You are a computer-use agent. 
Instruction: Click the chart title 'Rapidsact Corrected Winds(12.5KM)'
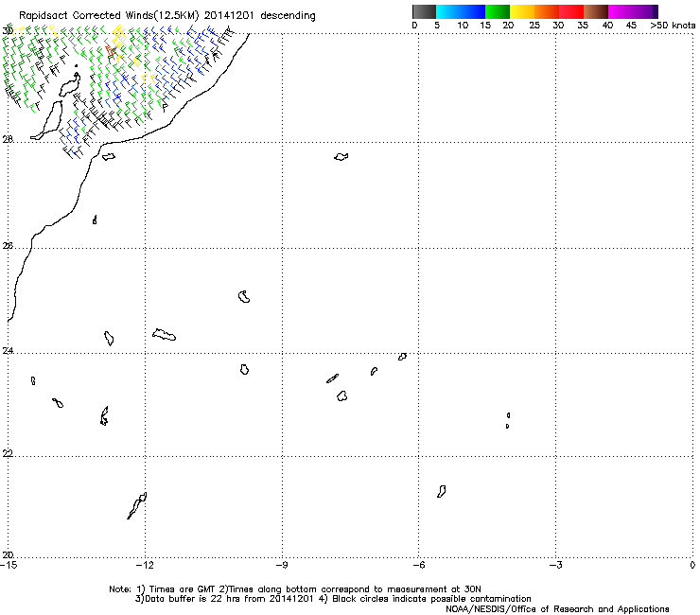[x=109, y=16]
